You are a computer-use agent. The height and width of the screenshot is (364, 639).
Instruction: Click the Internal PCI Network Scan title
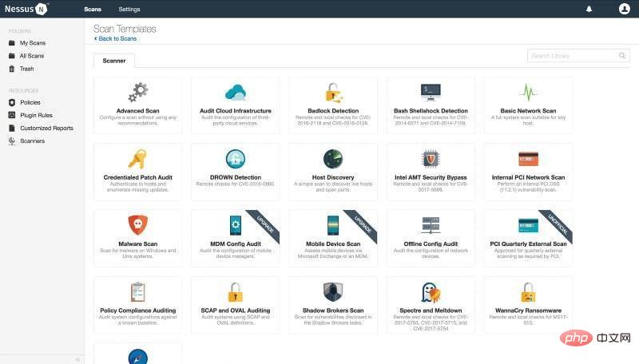[528, 177]
